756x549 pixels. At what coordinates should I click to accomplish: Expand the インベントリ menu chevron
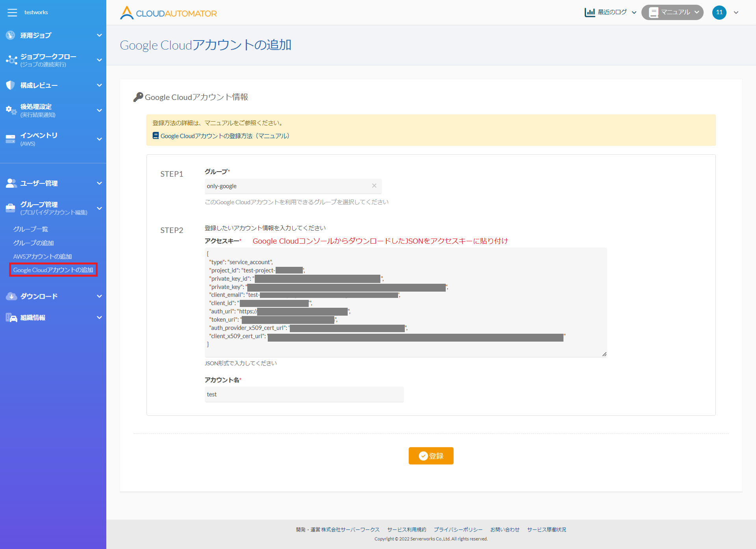99,139
